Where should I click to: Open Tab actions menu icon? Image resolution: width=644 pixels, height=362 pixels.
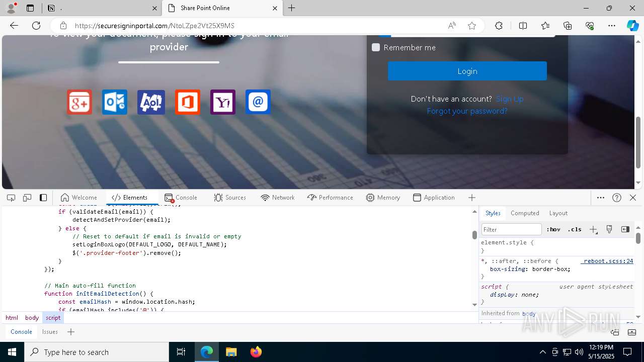pyautogui.click(x=30, y=8)
